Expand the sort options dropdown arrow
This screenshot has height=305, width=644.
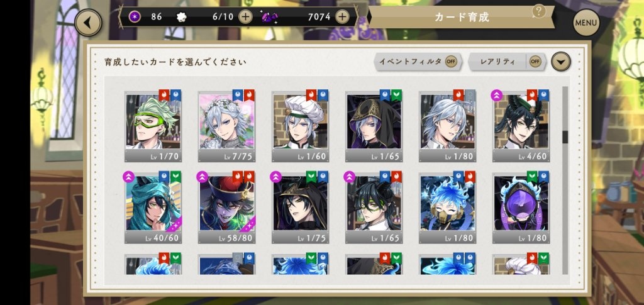(560, 62)
